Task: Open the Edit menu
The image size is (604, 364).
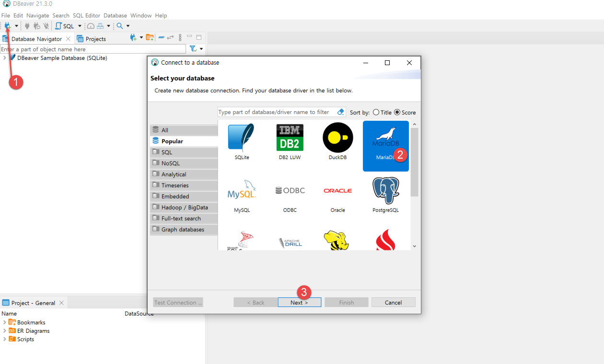Action: [x=18, y=15]
